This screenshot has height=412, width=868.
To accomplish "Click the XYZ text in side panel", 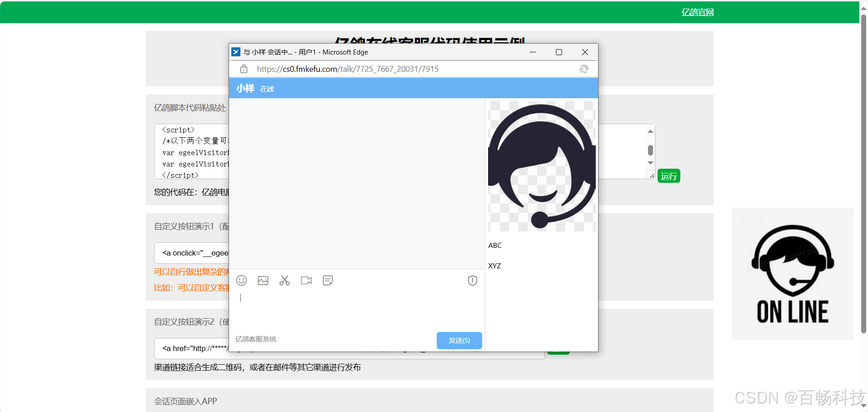I will tap(494, 266).
